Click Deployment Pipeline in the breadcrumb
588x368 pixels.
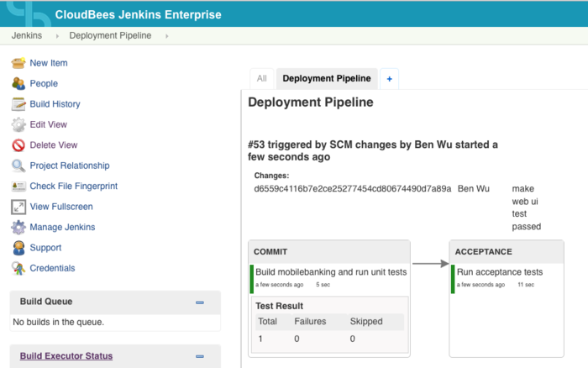110,35
